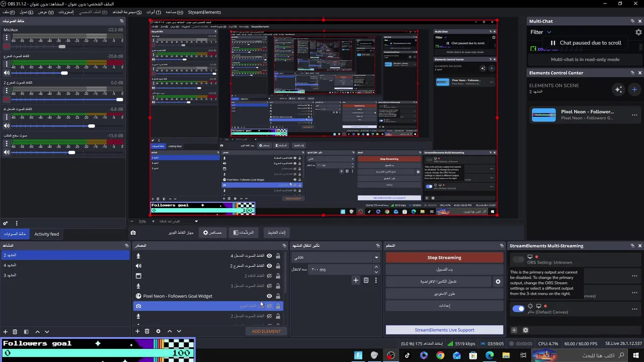Open AI sparkle icon in Elements panel

pos(618,89)
